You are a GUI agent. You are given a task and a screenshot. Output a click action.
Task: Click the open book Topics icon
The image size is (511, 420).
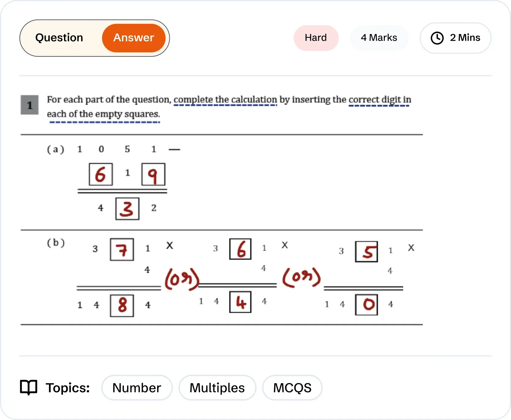click(x=28, y=388)
